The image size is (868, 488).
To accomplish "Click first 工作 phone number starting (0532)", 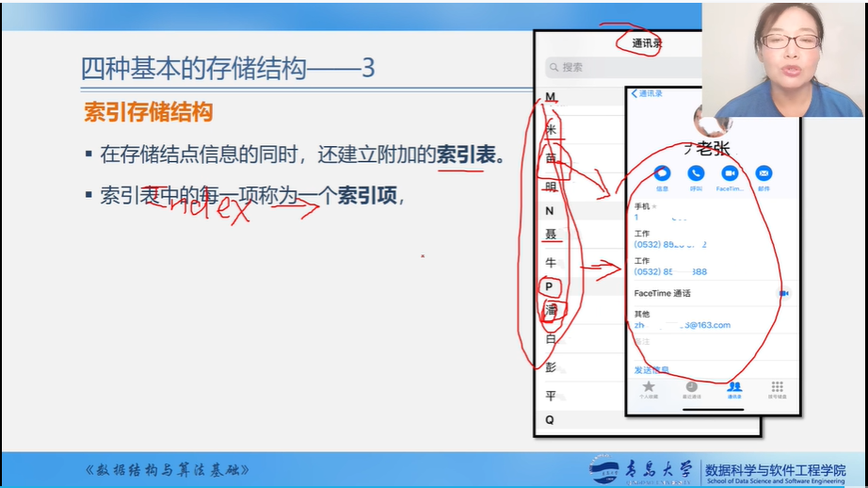I will pos(670,245).
